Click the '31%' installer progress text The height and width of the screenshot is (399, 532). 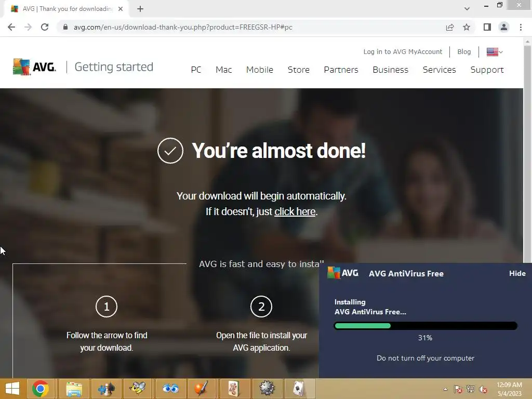(x=425, y=338)
